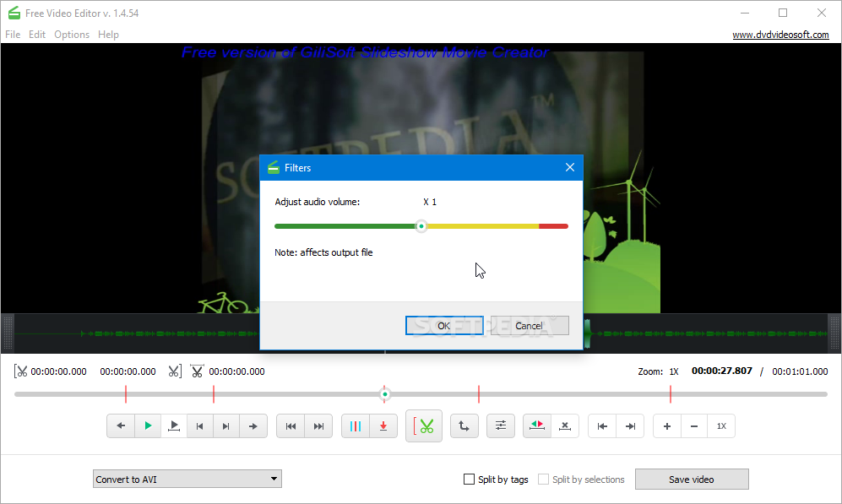Click the end-selection scissors bracket icon
This screenshot has height=504, width=842.
[175, 371]
